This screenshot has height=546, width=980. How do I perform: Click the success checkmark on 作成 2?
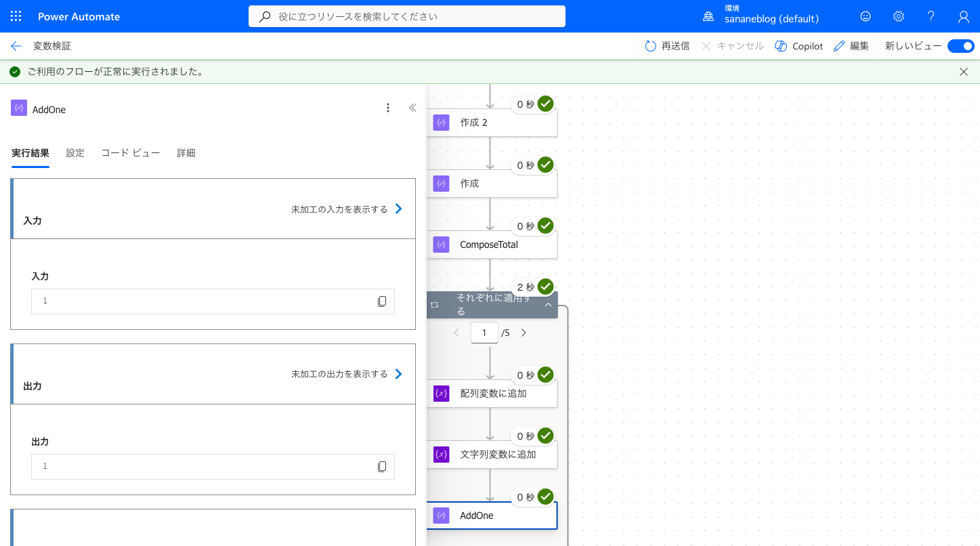(x=545, y=104)
